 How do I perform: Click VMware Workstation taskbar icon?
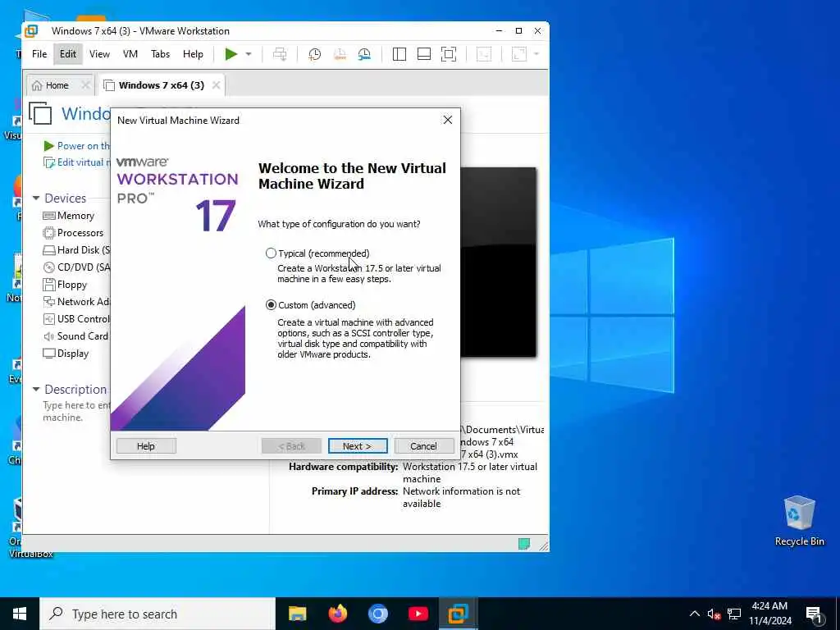(x=458, y=614)
